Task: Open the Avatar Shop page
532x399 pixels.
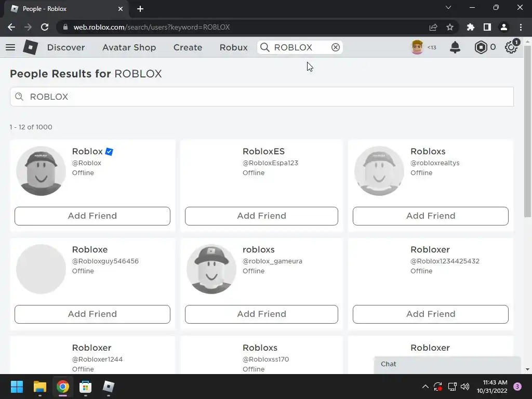Action: point(129,47)
